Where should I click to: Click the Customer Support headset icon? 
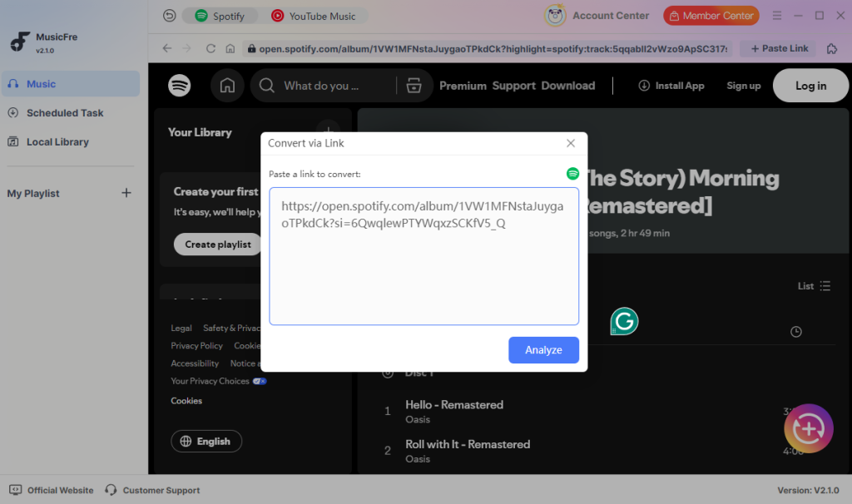(111, 490)
